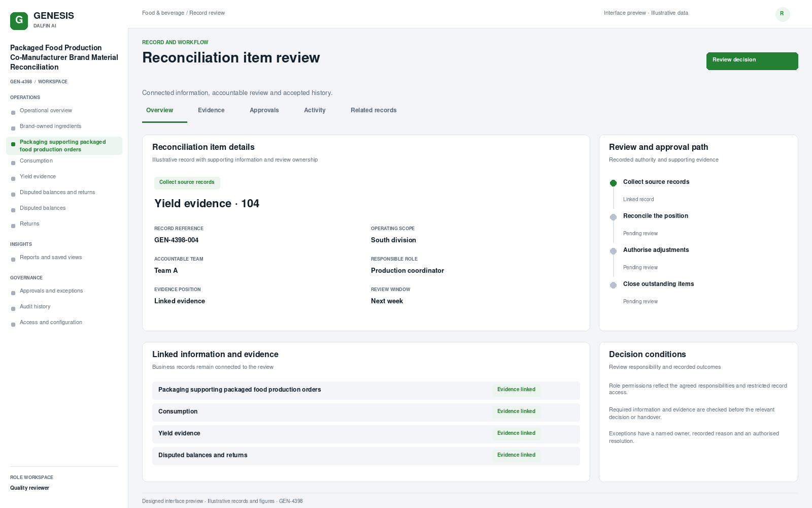Click the Yield evidence · 104 heading
This screenshot has width=812, height=508.
click(207, 204)
